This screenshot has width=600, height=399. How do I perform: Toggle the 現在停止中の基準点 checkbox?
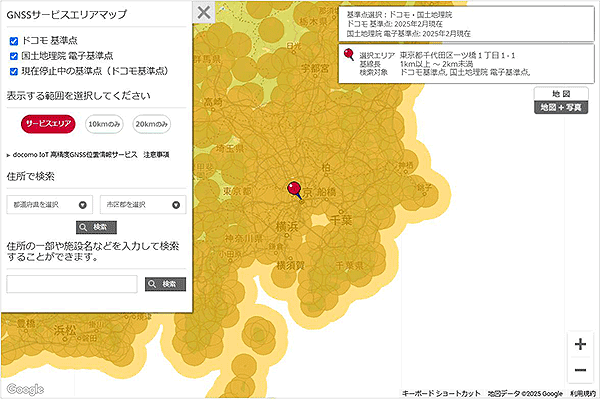click(14, 72)
